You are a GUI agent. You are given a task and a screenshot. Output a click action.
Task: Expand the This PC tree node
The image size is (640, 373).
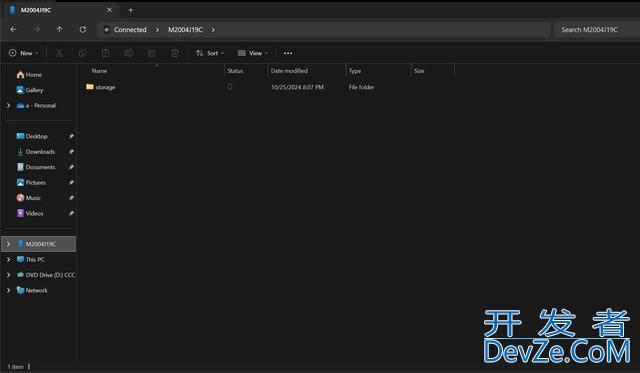pyautogui.click(x=8, y=260)
